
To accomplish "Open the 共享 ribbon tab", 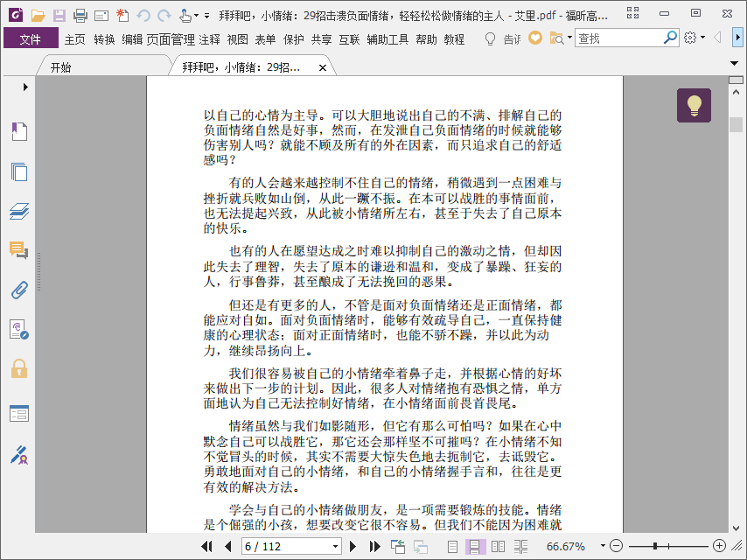I will tap(322, 39).
